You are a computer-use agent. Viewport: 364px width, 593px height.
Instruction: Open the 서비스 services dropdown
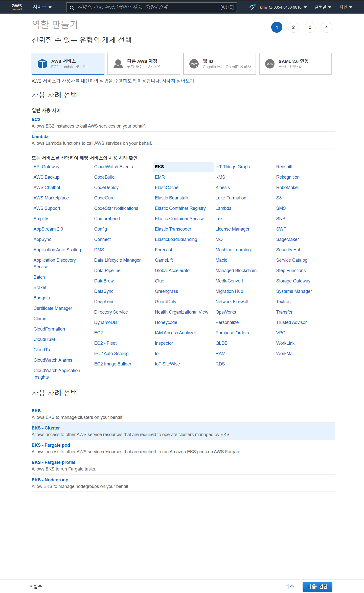tap(42, 7)
